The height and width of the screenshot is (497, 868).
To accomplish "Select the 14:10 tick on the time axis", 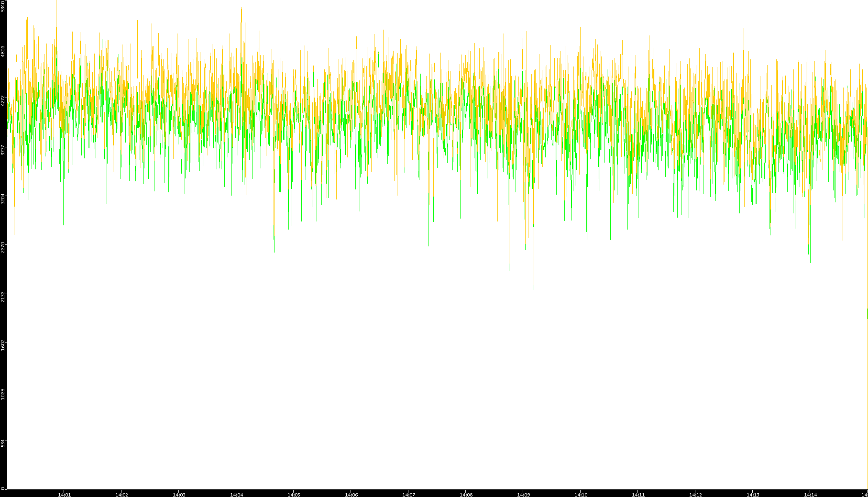I will (x=581, y=495).
